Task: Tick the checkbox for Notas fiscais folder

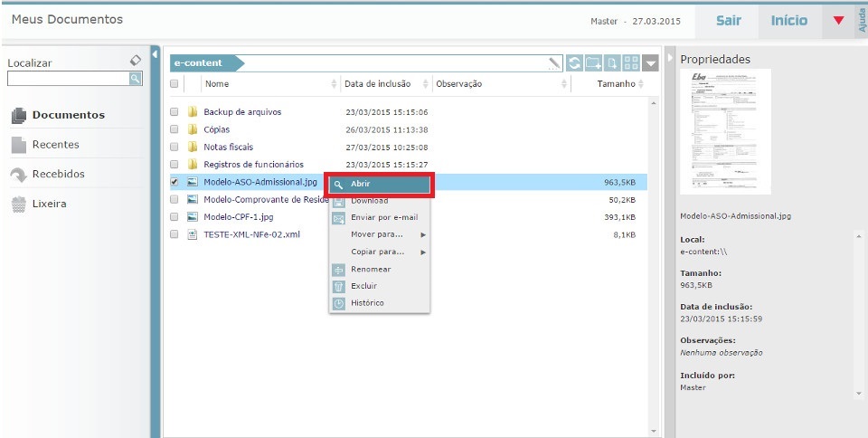Action: [175, 148]
